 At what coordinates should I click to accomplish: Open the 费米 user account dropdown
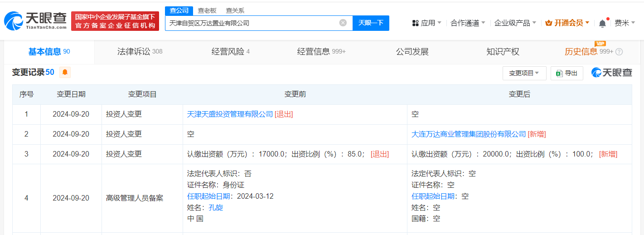(625, 23)
